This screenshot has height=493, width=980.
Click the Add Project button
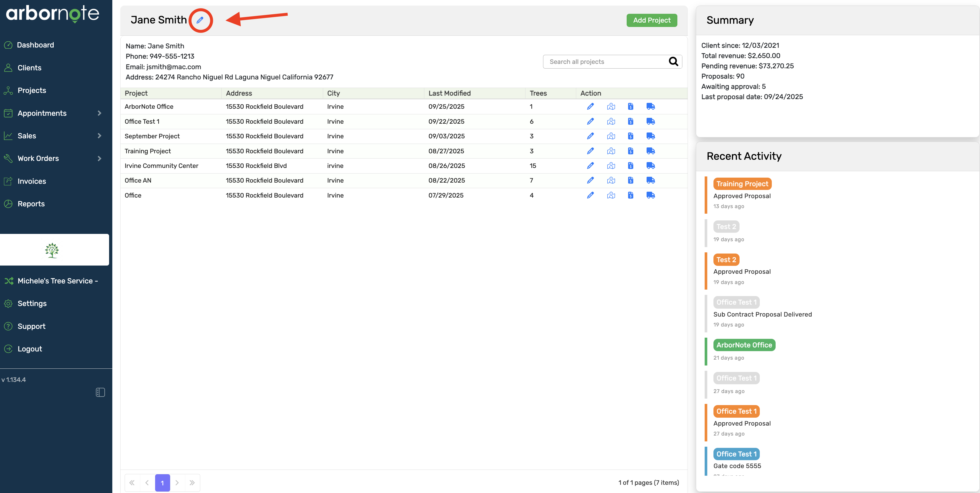click(x=651, y=20)
